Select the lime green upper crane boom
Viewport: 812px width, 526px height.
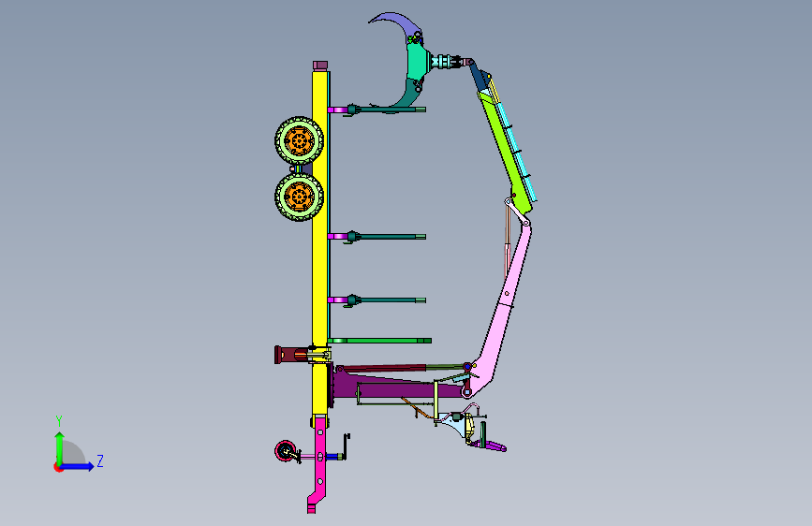click(x=505, y=152)
